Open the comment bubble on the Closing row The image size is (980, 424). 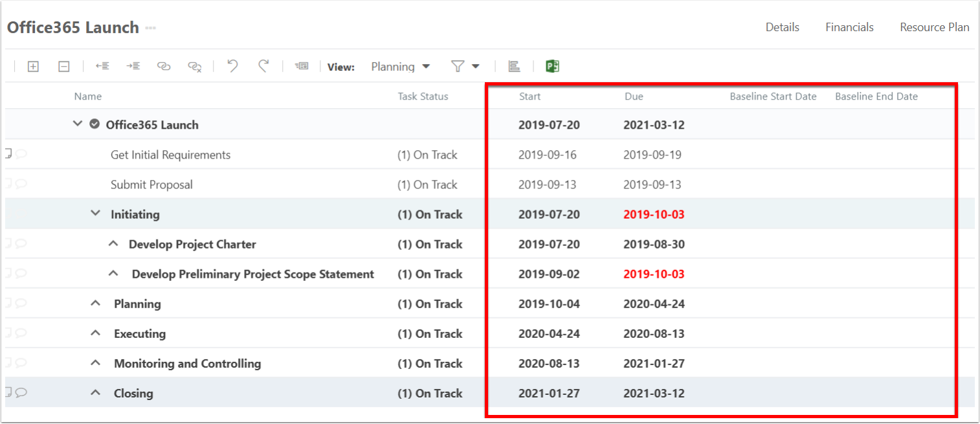21,392
